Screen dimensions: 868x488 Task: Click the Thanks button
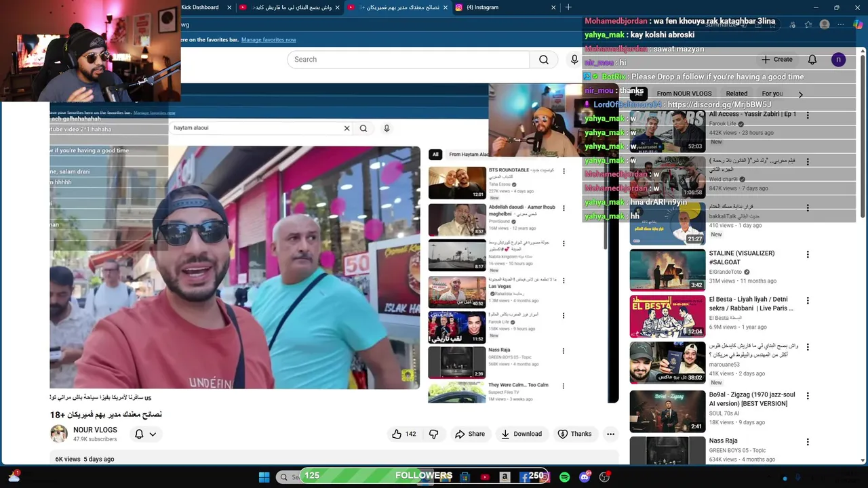pos(574,434)
